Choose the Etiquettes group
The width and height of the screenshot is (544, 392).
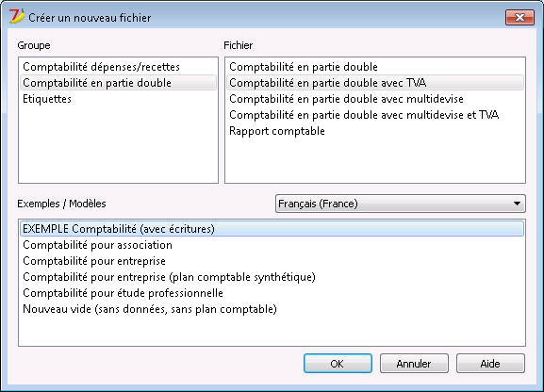click(x=118, y=99)
